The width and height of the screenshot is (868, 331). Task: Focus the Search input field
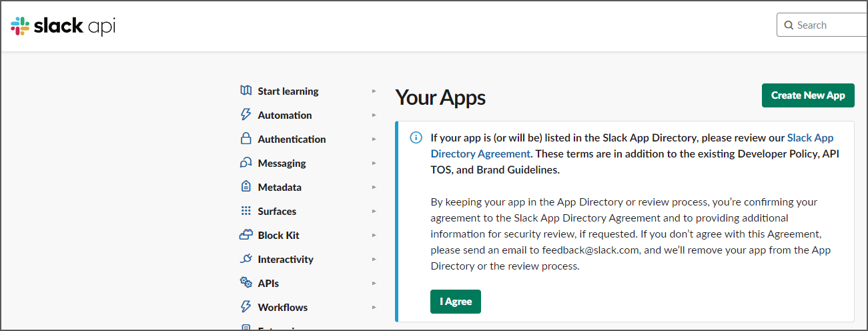(x=823, y=25)
